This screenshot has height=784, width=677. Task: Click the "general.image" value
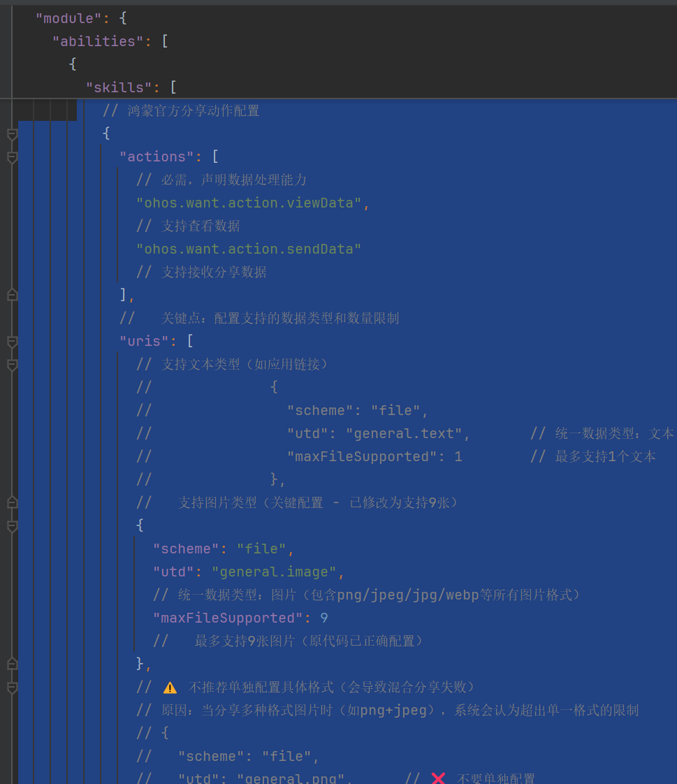[274, 572]
